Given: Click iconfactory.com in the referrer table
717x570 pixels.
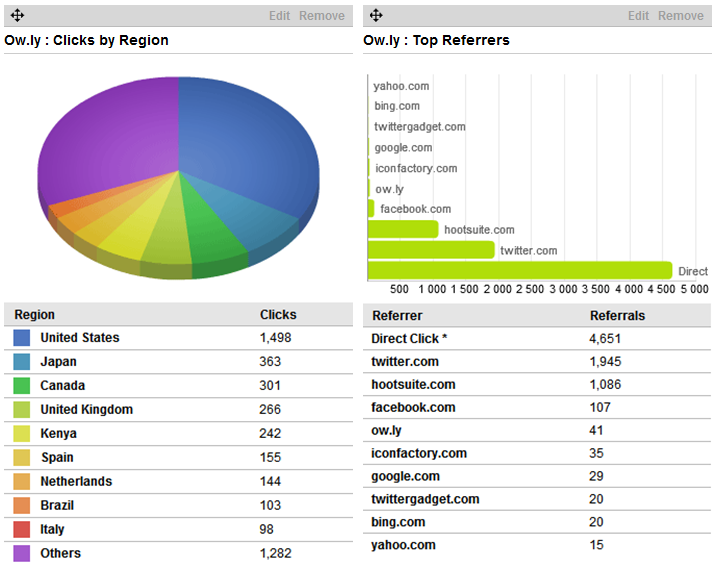Looking at the screenshot, I should 419,453.
